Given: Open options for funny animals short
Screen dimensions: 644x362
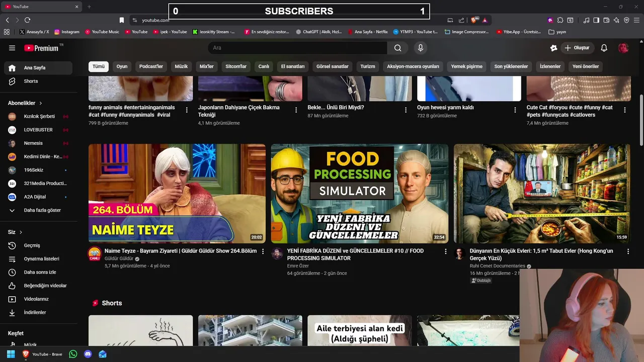Looking at the screenshot, I should pos(187,110).
